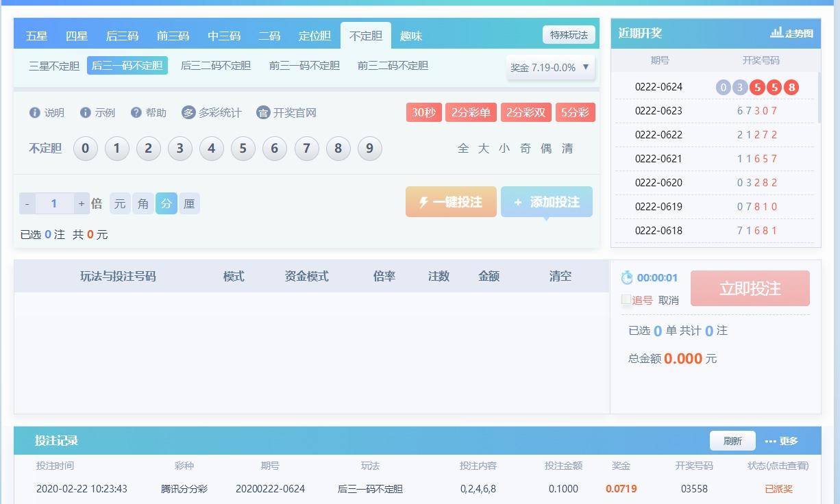This screenshot has width=840, height=504.
Task: Open 开奖官网 official site icon
Action: (263, 113)
